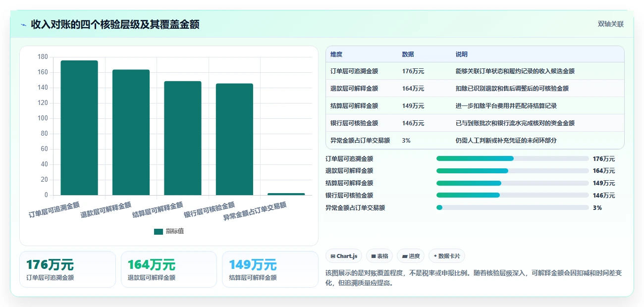
Task: Click the 146万元 value in the table
Action: tap(413, 123)
